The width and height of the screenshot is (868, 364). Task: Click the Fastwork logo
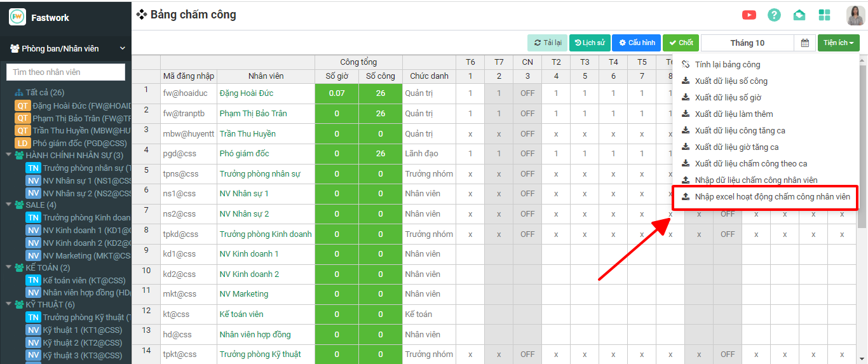point(17,17)
